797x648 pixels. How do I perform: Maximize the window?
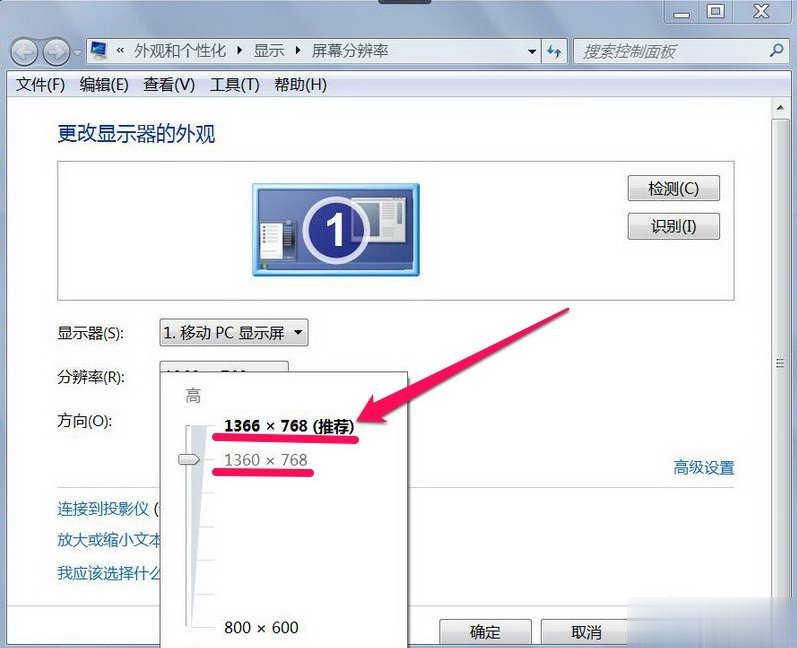coord(715,11)
